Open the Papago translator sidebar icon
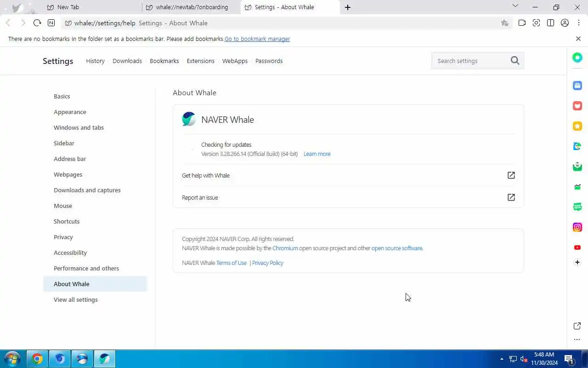 (x=577, y=146)
